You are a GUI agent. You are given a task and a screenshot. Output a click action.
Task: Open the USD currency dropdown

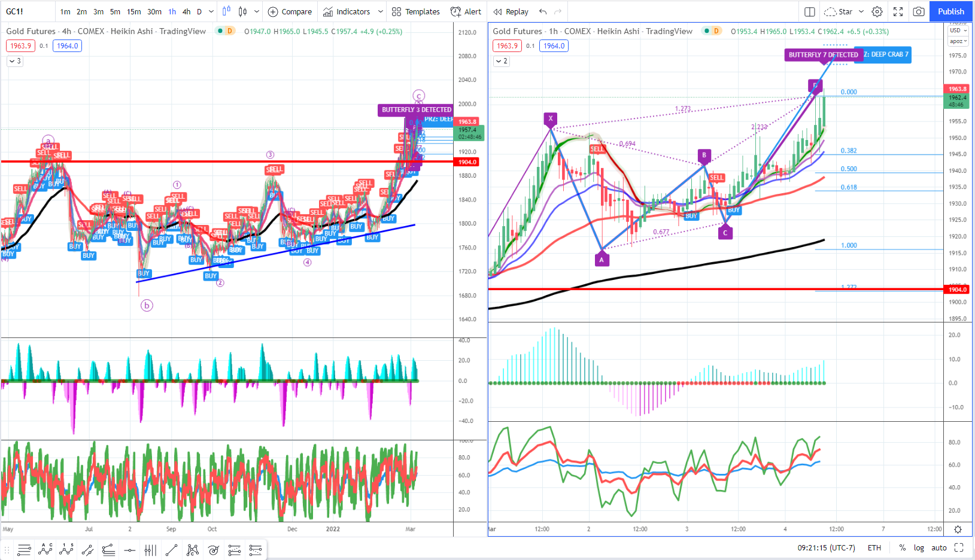tap(958, 31)
